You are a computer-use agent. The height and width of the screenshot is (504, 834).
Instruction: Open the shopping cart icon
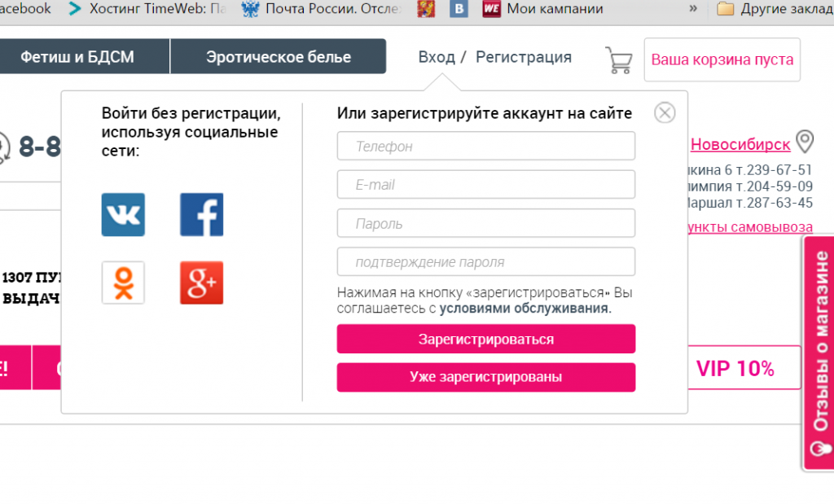point(617,59)
